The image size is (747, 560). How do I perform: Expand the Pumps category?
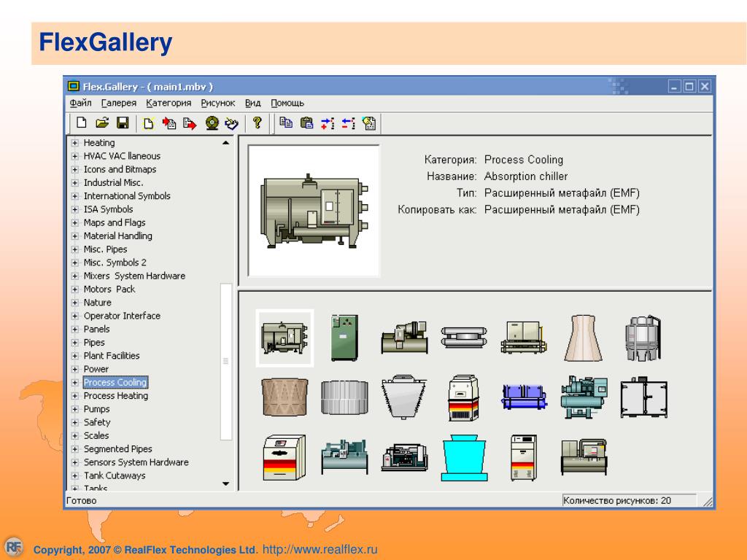click(x=75, y=409)
